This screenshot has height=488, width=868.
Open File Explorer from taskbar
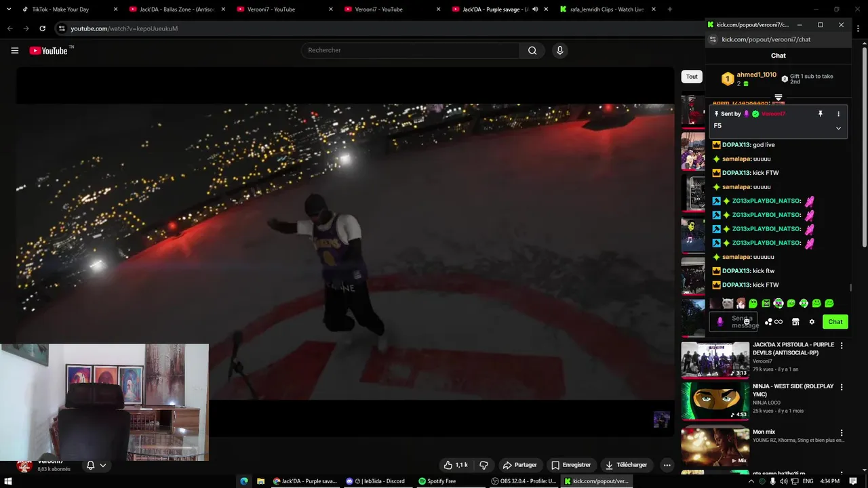[x=260, y=481]
